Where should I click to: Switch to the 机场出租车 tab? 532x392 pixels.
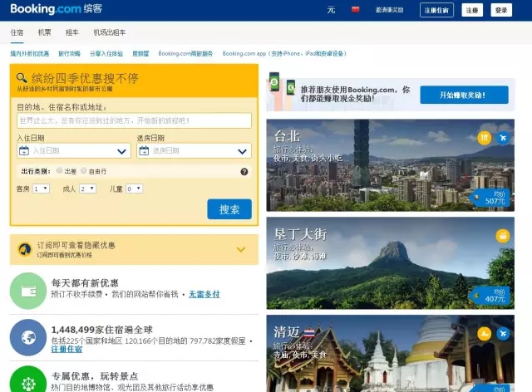pos(110,32)
